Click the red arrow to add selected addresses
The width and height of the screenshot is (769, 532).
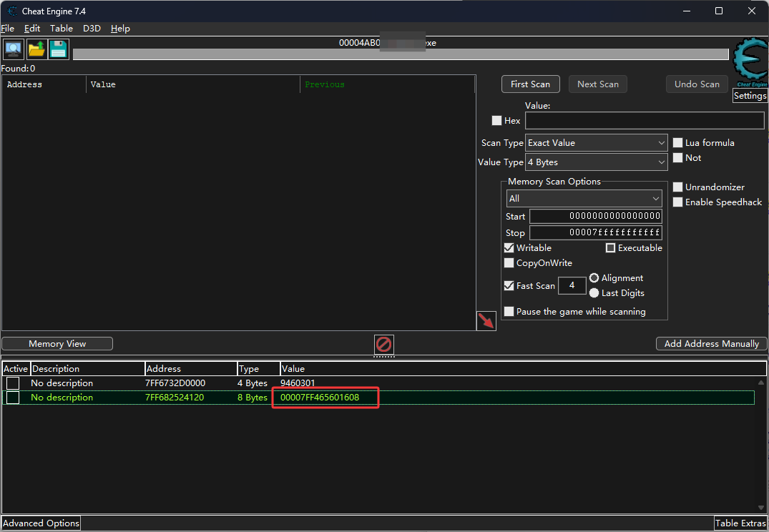point(486,321)
